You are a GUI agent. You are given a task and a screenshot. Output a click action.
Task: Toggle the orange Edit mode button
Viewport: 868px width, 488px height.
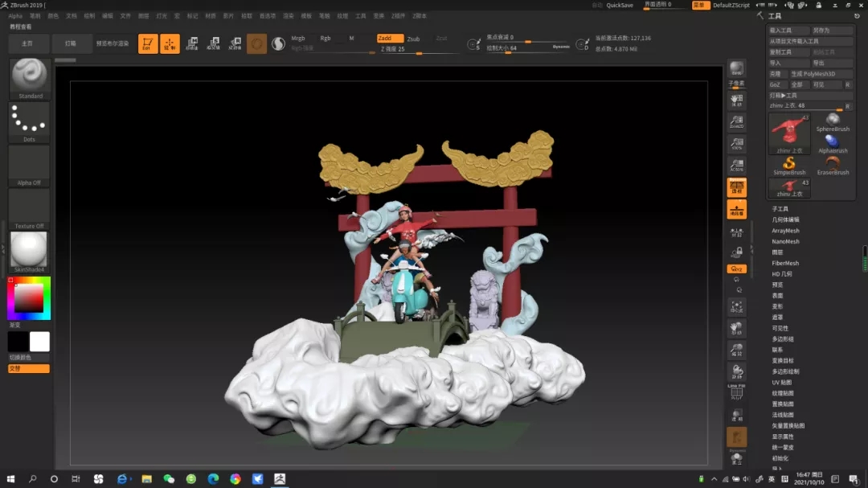pyautogui.click(x=148, y=43)
